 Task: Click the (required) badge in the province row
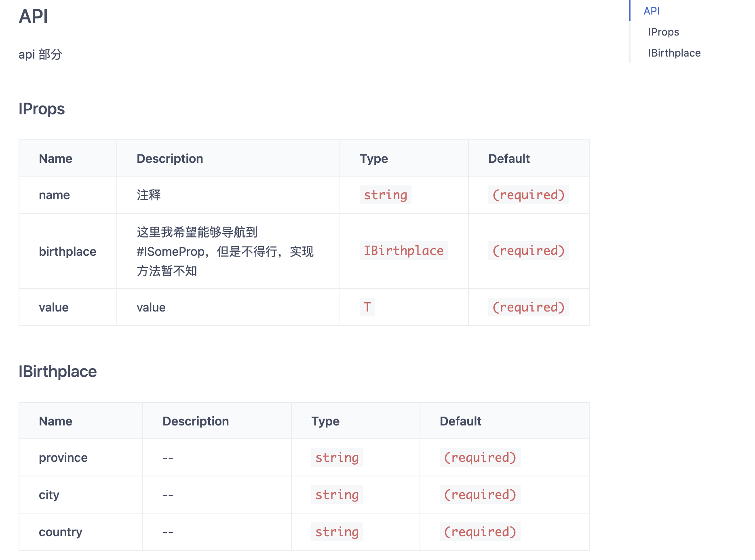click(480, 457)
